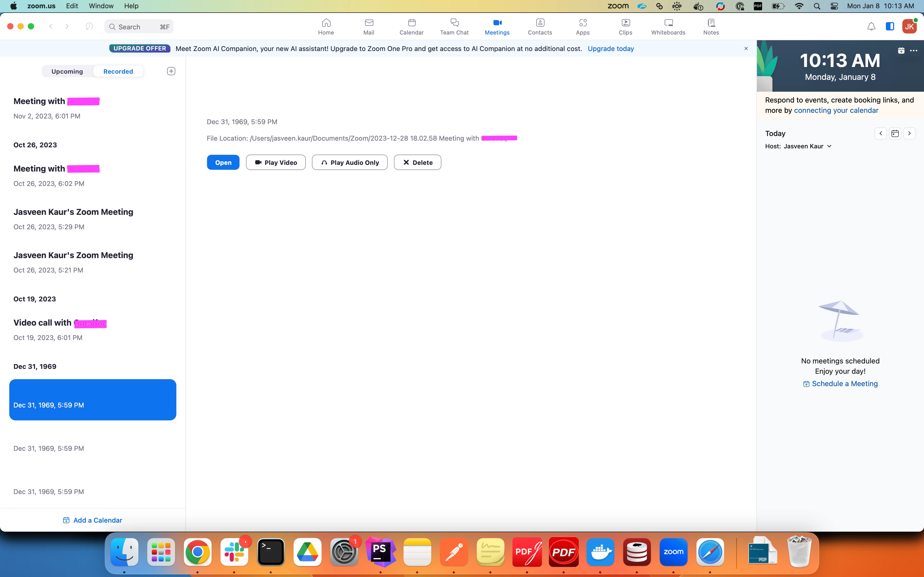This screenshot has width=924, height=577.
Task: Expand the Host Jasveen Kaur dropdown
Action: 829,146
